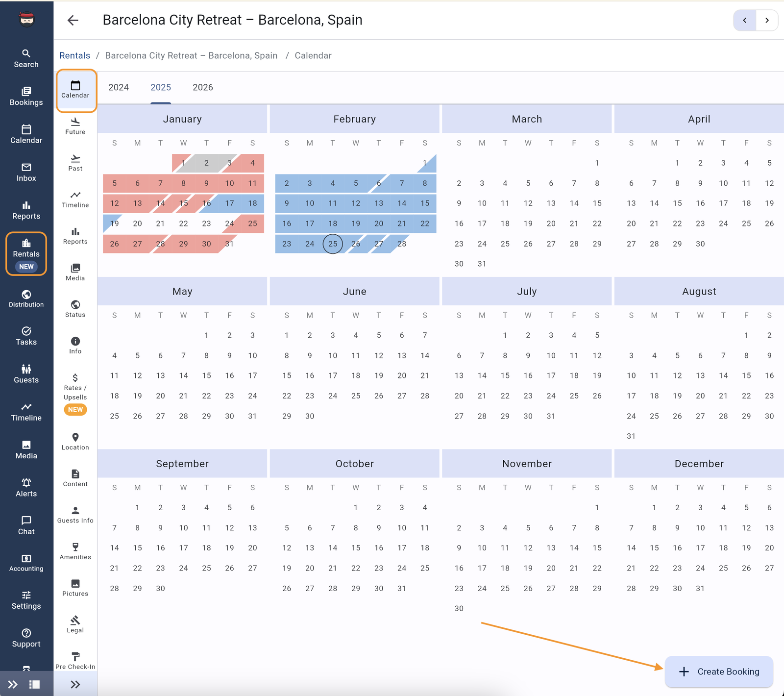This screenshot has width=784, height=696.
Task: Switch to the 2024 calendar tab
Action: (x=119, y=87)
